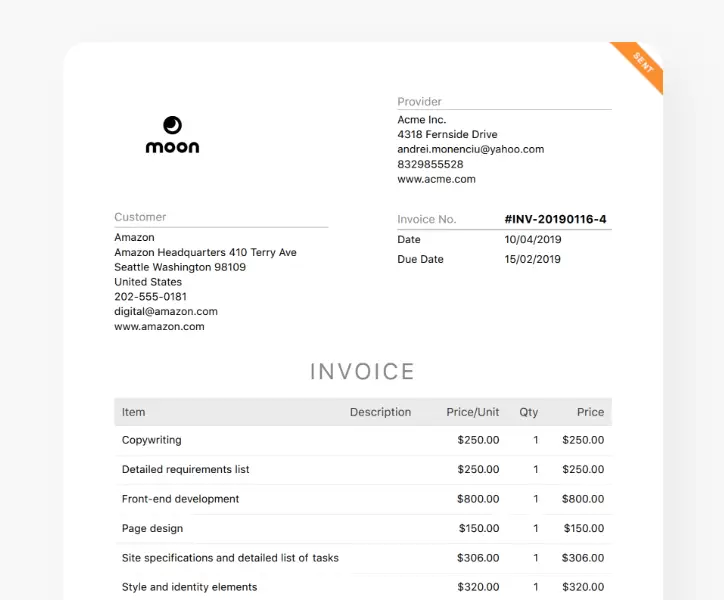Screen dimensions: 724x600
Task: Click the orange SENT ribbon
Action: click(x=641, y=65)
